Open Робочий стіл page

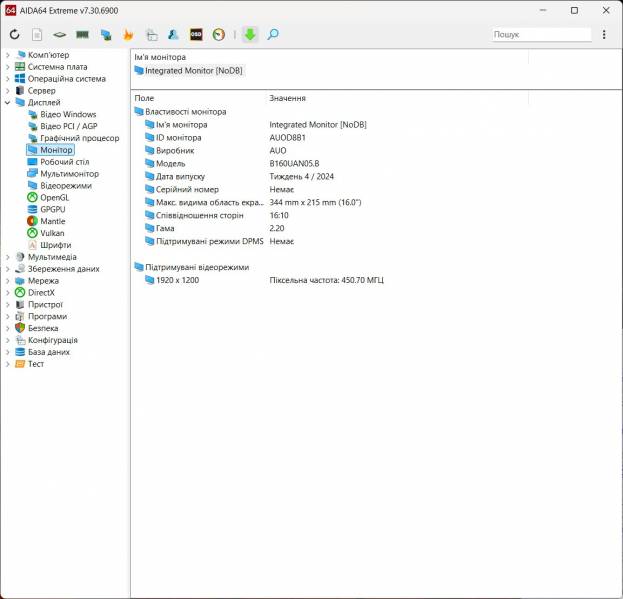58,162
